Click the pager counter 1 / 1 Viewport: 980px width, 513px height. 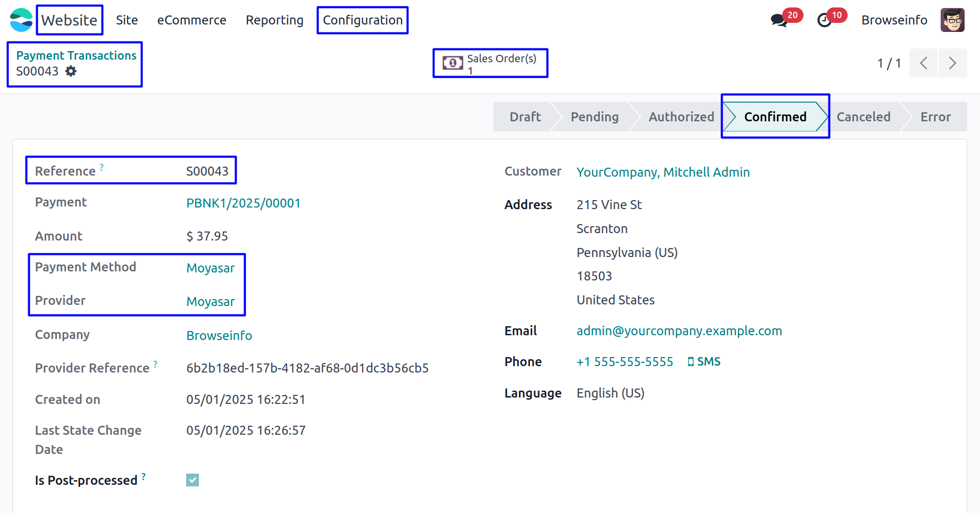pyautogui.click(x=889, y=63)
